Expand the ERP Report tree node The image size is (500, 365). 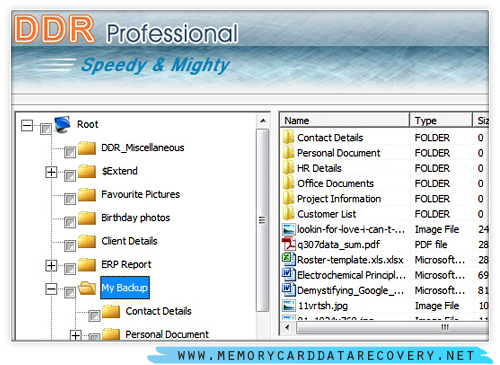point(51,265)
